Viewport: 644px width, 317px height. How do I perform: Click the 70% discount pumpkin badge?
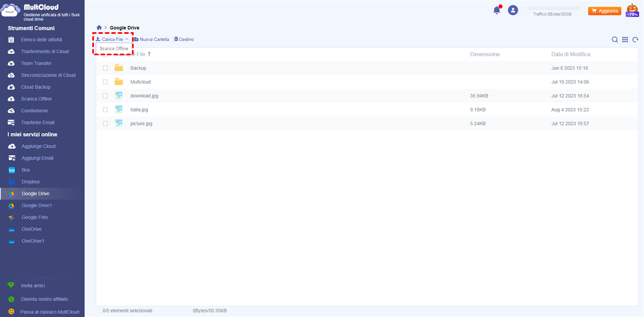[x=632, y=10]
